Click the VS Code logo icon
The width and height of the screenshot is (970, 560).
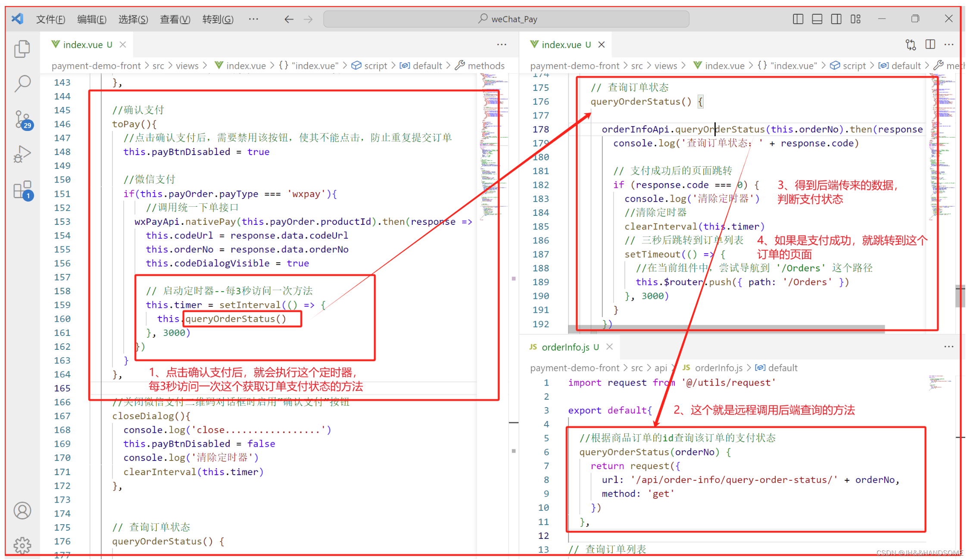point(17,19)
